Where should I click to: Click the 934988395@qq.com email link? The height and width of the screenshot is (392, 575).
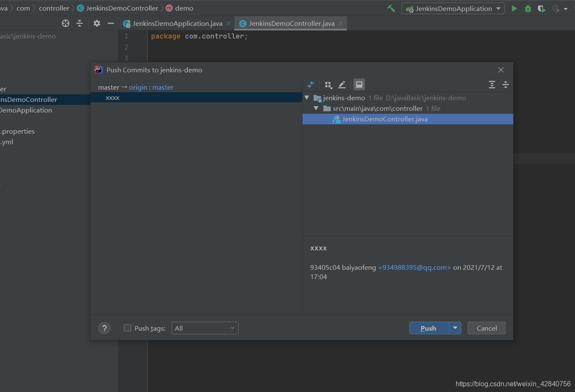pyautogui.click(x=415, y=267)
